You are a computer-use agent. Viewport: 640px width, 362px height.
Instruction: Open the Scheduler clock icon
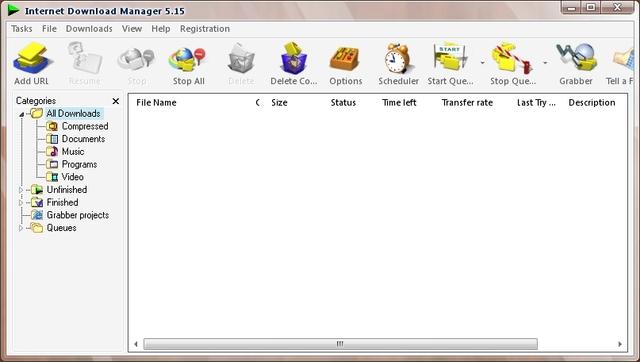click(398, 58)
